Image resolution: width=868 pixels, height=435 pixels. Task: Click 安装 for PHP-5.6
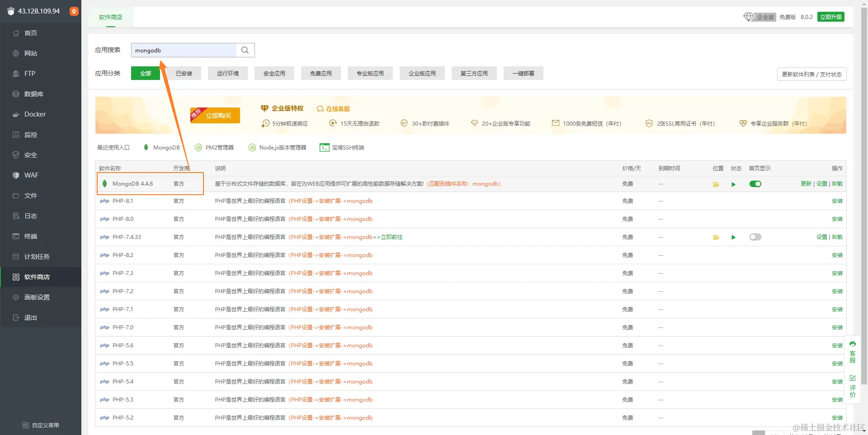pyautogui.click(x=837, y=346)
